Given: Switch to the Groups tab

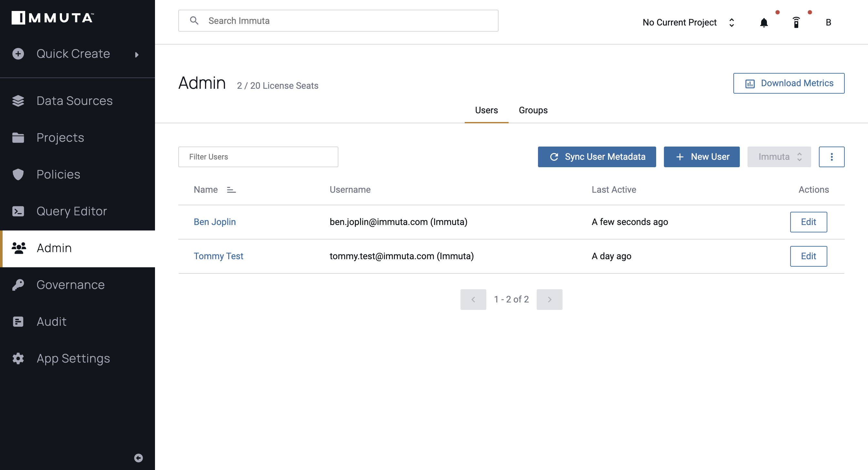Looking at the screenshot, I should click(533, 110).
